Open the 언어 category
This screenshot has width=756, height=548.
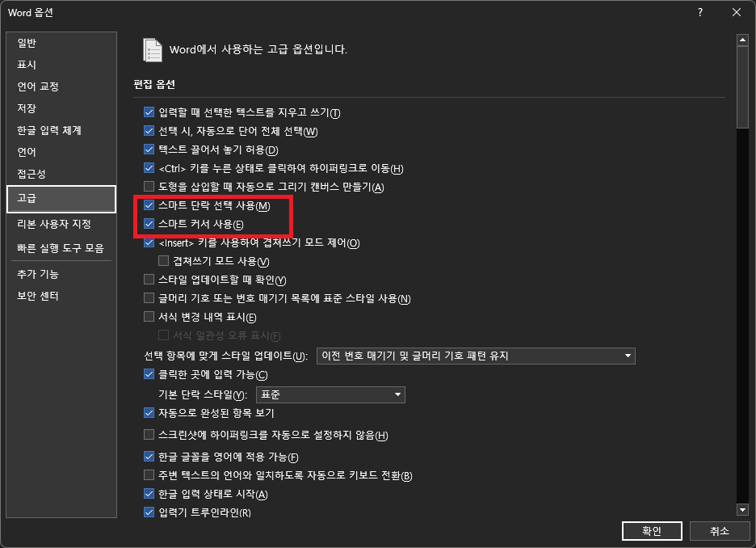click(x=61, y=152)
